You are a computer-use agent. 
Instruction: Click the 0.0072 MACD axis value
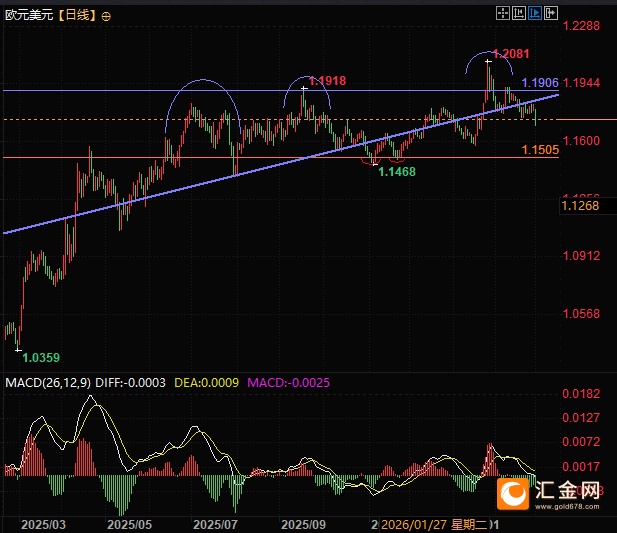581,442
